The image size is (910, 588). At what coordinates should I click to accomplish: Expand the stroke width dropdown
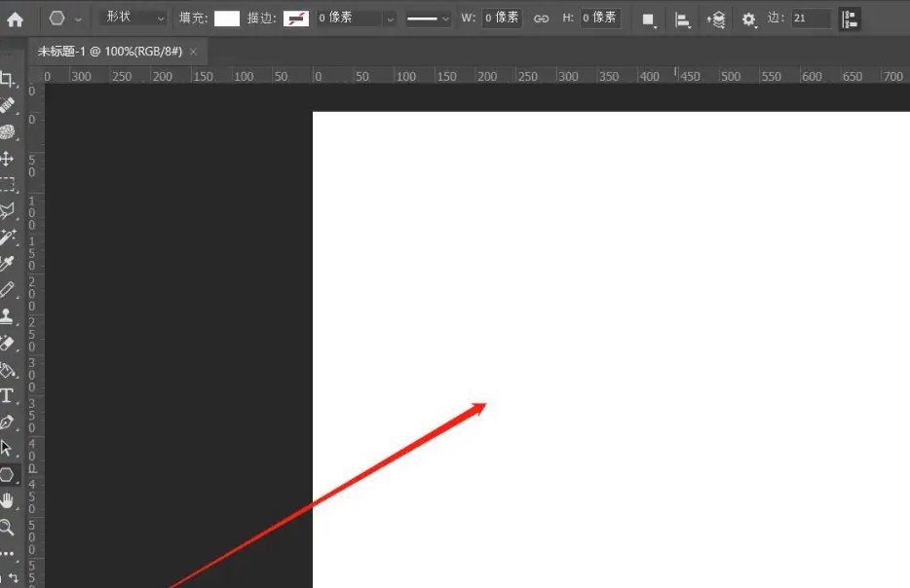coord(391,18)
